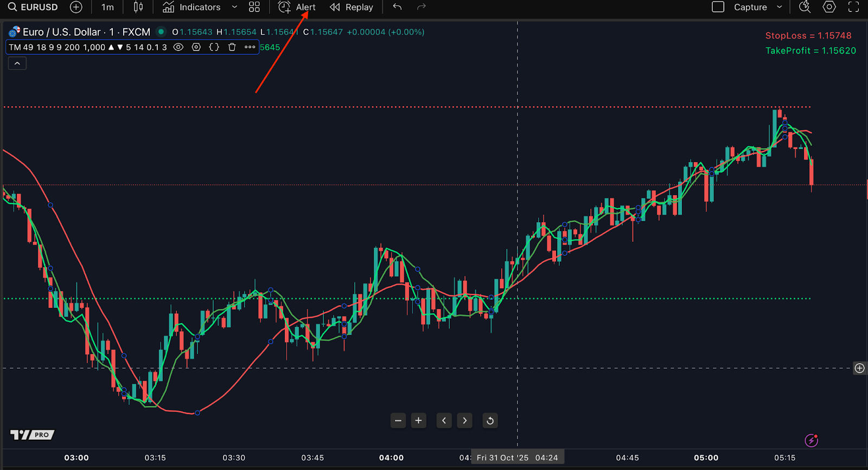
Task: Open TM indicator settings
Action: (x=196, y=47)
